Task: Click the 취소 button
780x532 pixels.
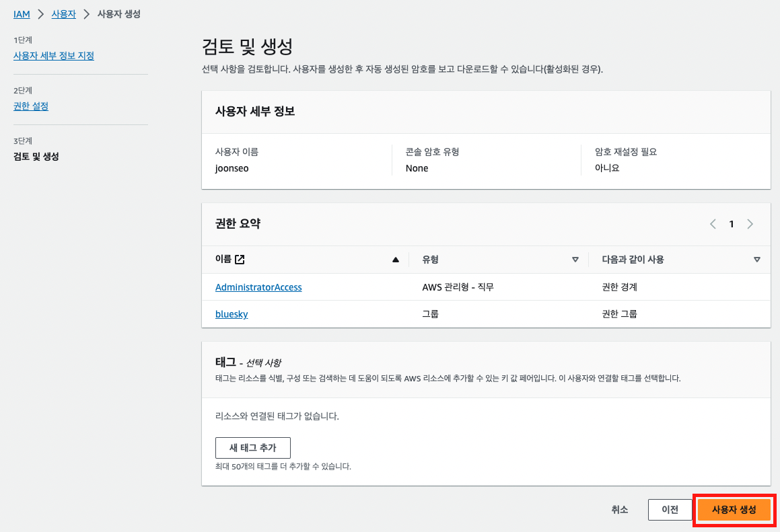Action: click(619, 510)
